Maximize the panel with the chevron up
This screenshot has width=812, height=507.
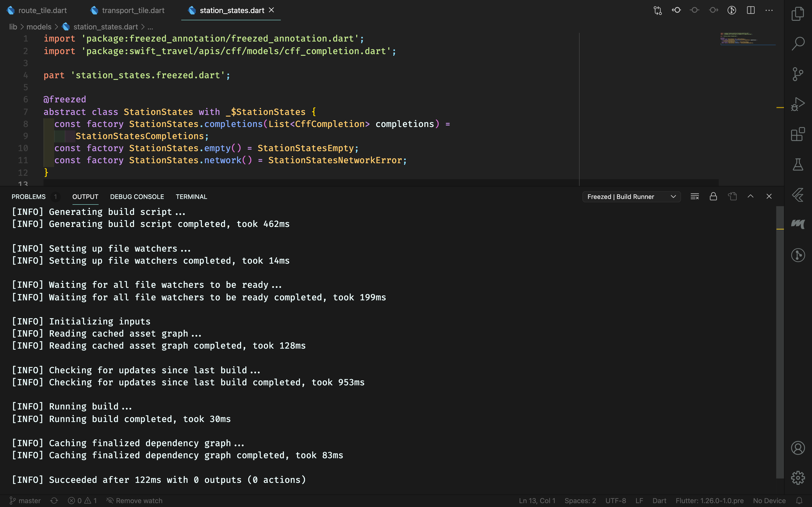click(751, 197)
